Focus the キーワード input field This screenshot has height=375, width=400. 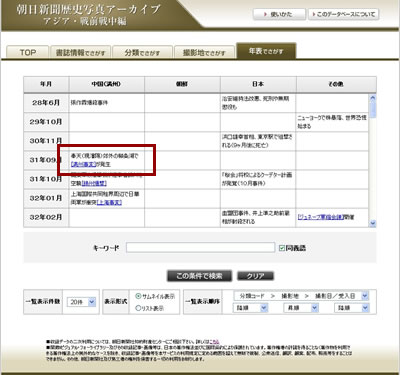(200, 247)
